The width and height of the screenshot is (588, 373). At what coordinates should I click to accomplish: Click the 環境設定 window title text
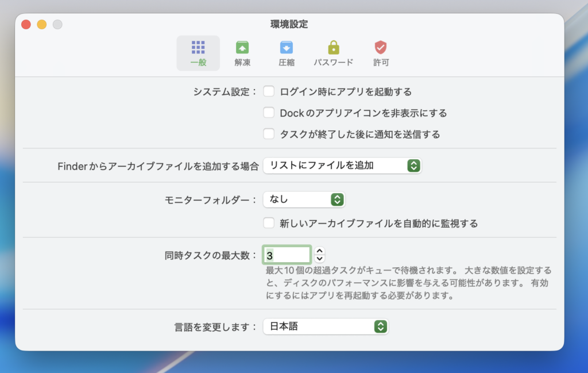point(289,24)
